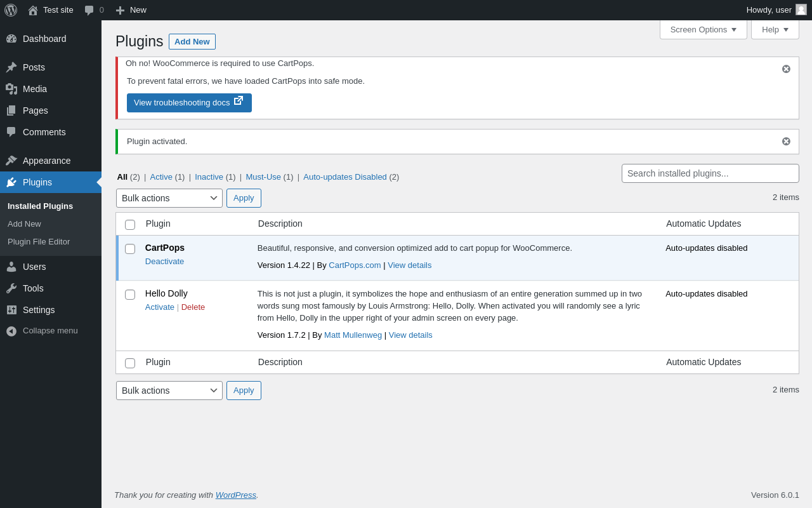Image resolution: width=812 pixels, height=508 pixels.
Task: Expand the Help panel
Action: [775, 29]
